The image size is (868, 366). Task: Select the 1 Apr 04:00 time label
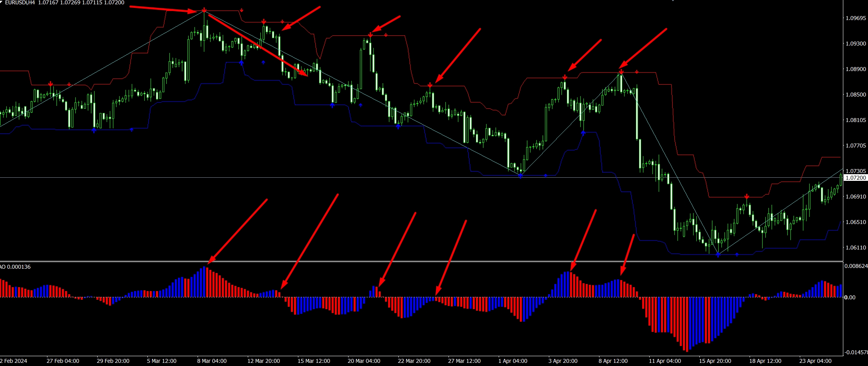pyautogui.click(x=513, y=361)
